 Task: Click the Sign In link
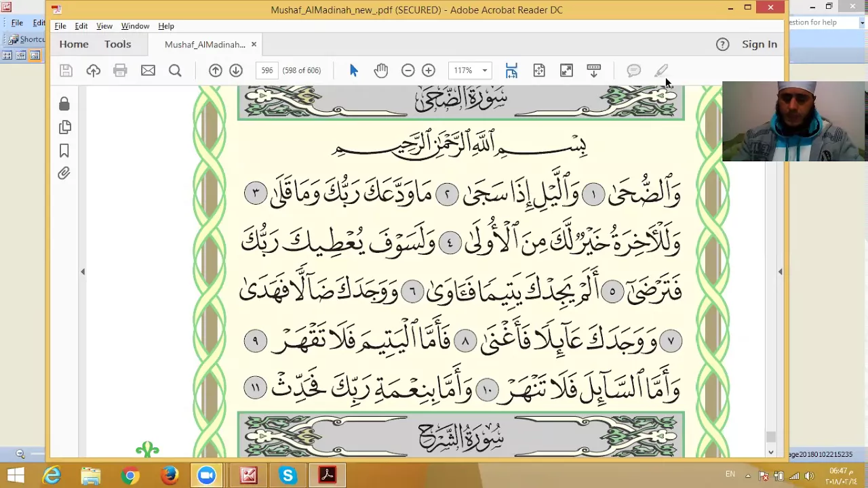coord(759,44)
